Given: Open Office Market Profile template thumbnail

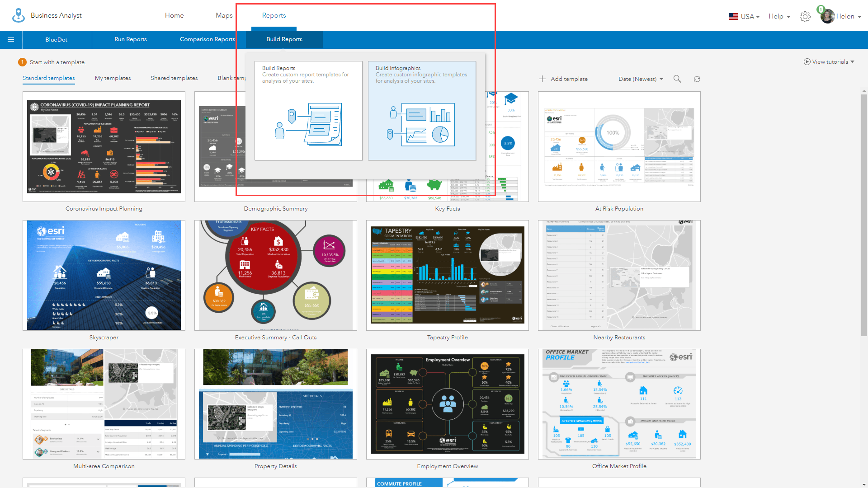Looking at the screenshot, I should coord(619,404).
